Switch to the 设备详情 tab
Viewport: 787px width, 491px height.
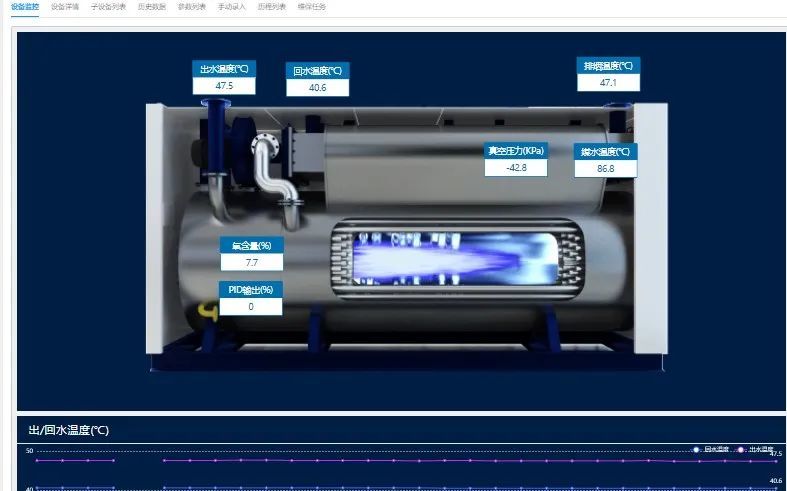65,6
